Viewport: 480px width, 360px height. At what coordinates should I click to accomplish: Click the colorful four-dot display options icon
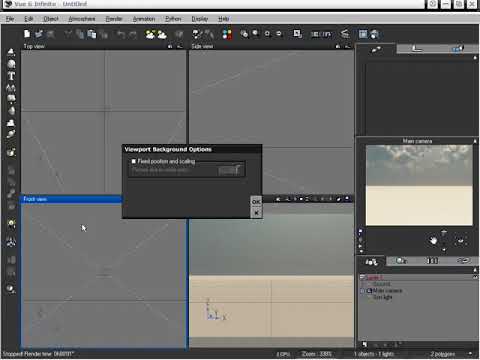coord(227,34)
